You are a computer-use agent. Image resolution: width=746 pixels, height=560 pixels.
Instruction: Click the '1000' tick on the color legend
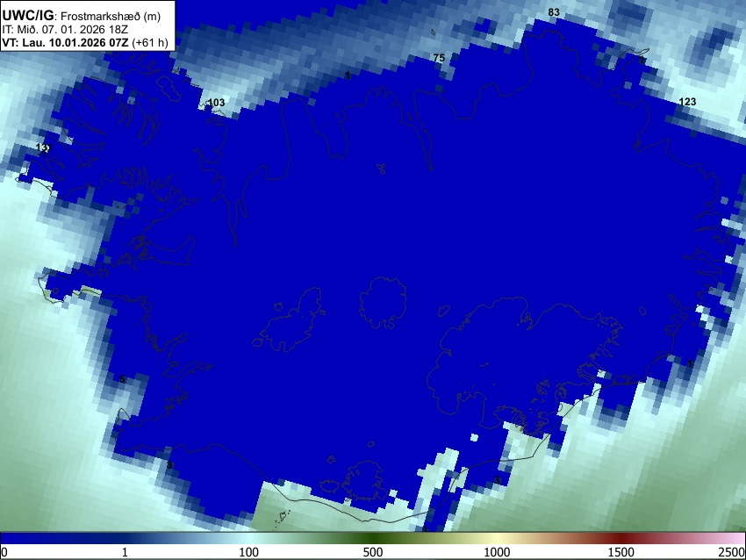click(497, 552)
